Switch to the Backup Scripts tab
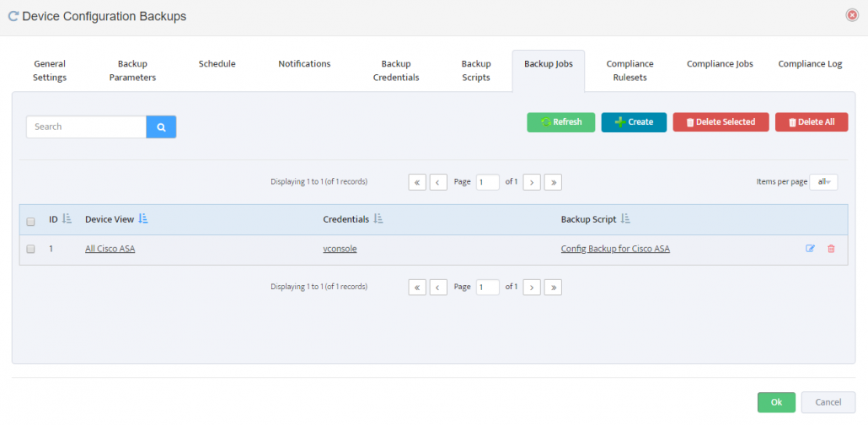868x425 pixels. [476, 71]
